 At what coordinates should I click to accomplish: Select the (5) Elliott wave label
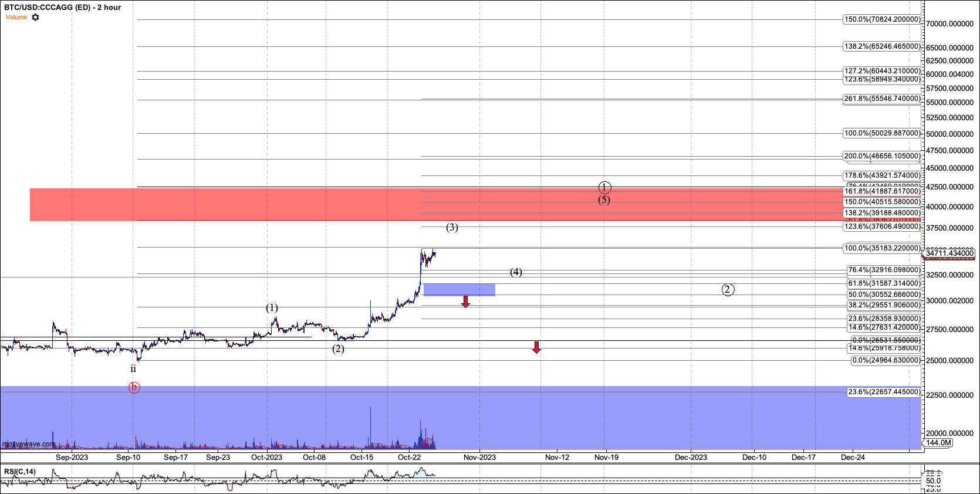(x=604, y=200)
